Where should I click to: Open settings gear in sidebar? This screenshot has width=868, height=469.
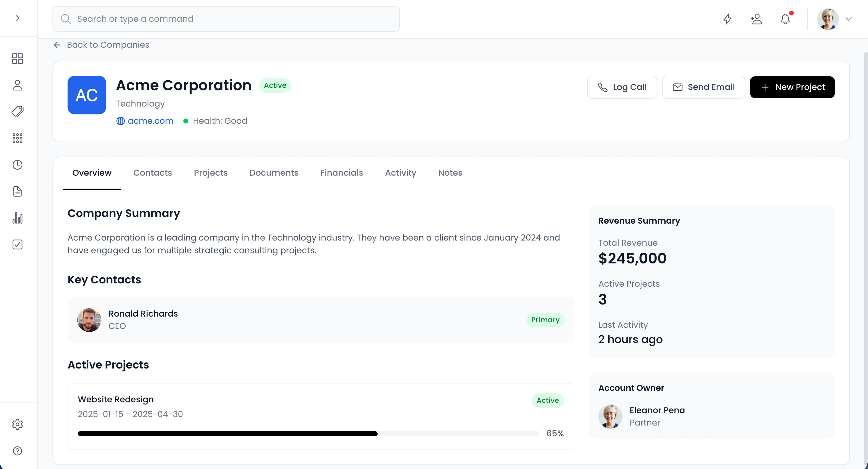17,424
